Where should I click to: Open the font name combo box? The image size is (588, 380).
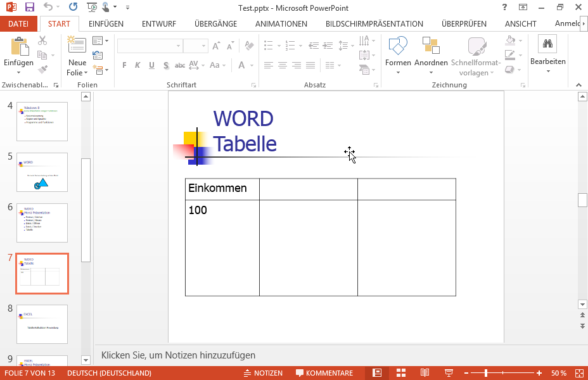(x=150, y=46)
